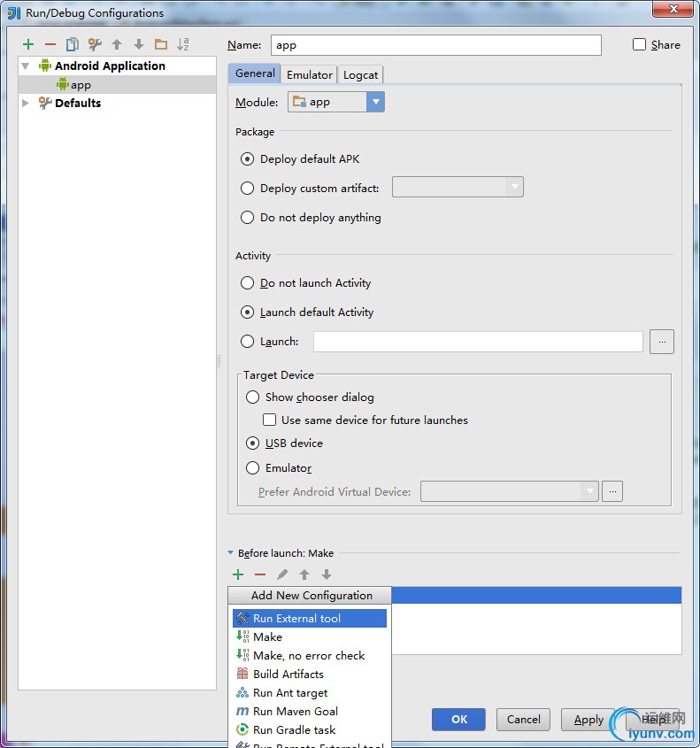
Task: Enable Use same device for future launches
Action: pos(269,420)
